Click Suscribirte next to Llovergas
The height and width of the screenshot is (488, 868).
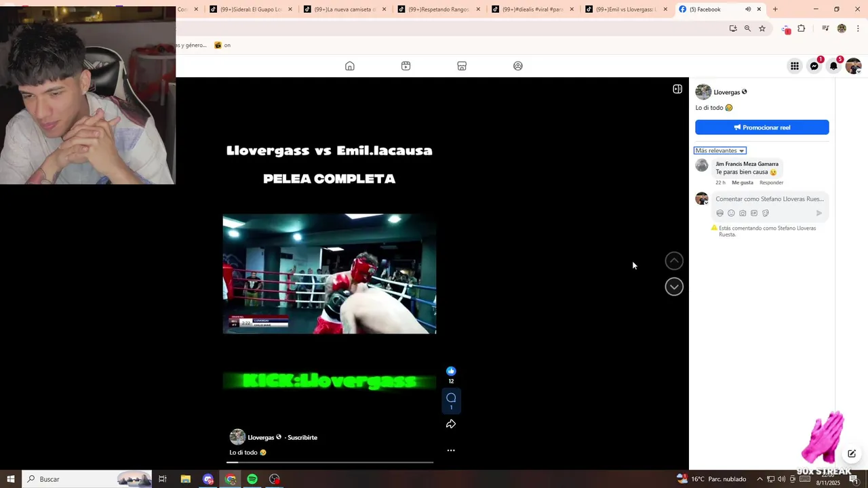[302, 437]
